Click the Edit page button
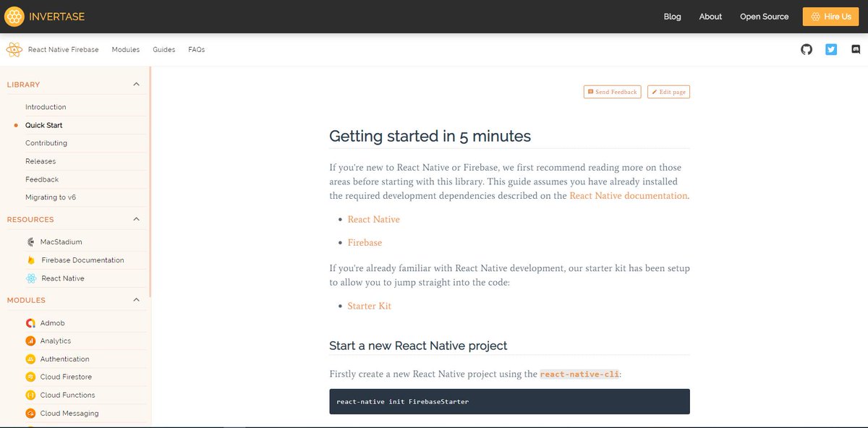Screen dimensions: 868x428 (x=668, y=92)
